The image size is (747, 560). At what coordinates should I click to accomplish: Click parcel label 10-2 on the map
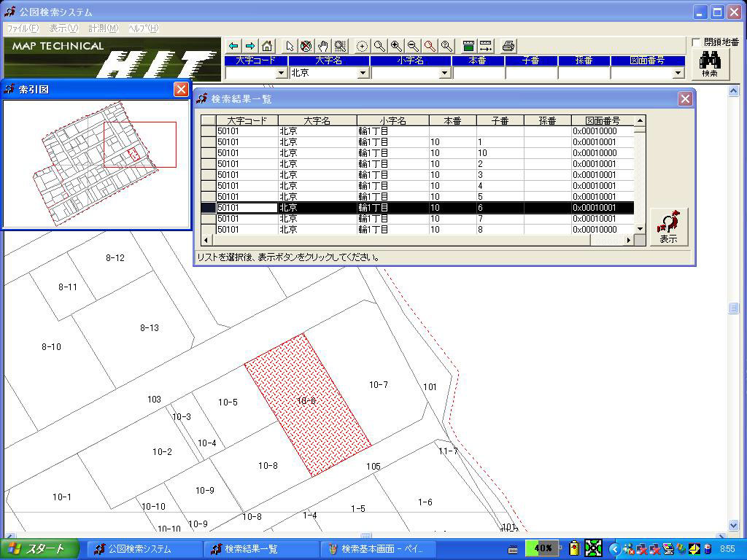coord(162,451)
